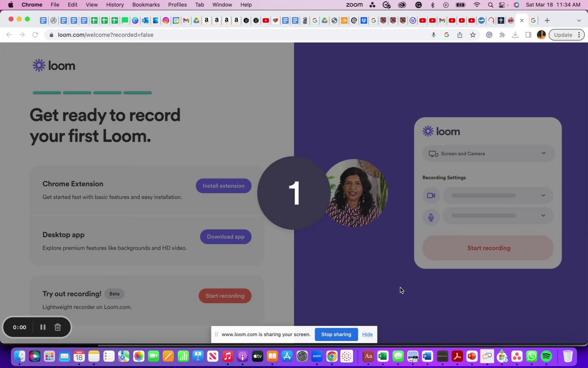Screen dimensions: 588x368
Task: Launch Spotify from the Dock
Action: [546, 356]
